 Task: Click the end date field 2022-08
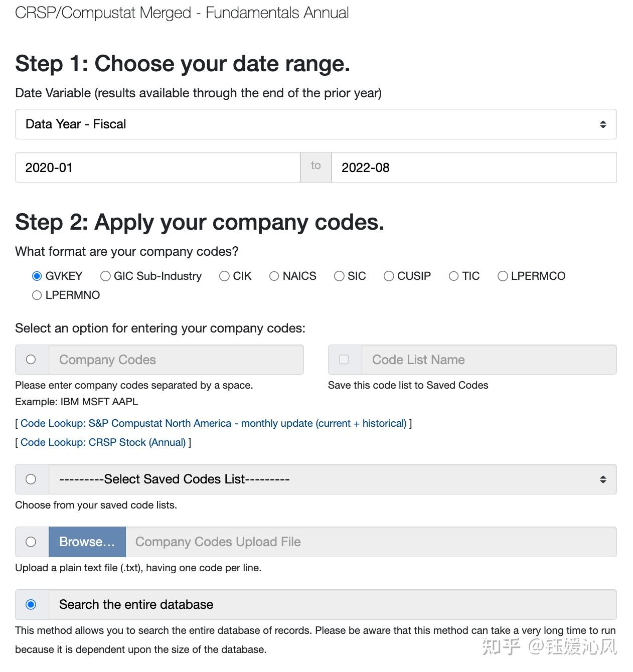coord(473,167)
